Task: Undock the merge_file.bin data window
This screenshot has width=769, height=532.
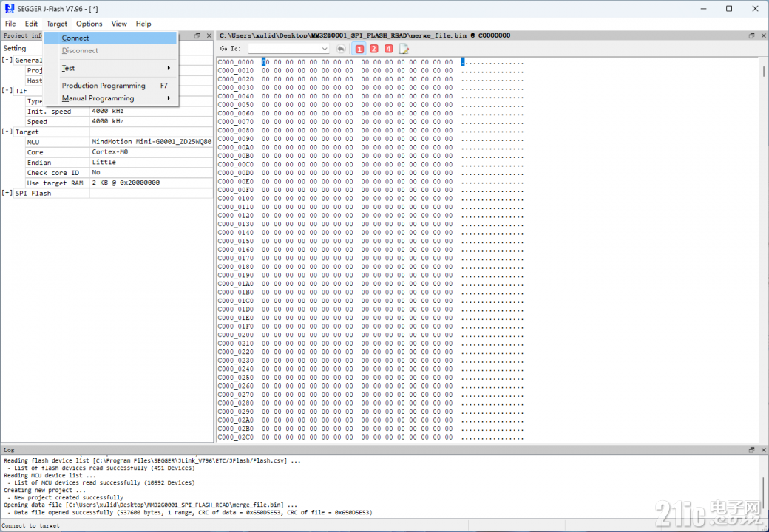Action: 751,35
